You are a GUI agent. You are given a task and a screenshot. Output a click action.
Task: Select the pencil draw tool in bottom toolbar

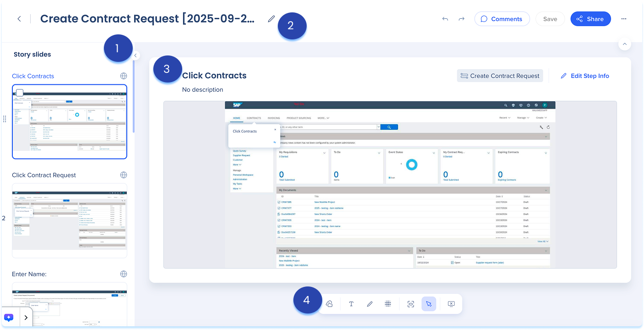[x=370, y=304]
